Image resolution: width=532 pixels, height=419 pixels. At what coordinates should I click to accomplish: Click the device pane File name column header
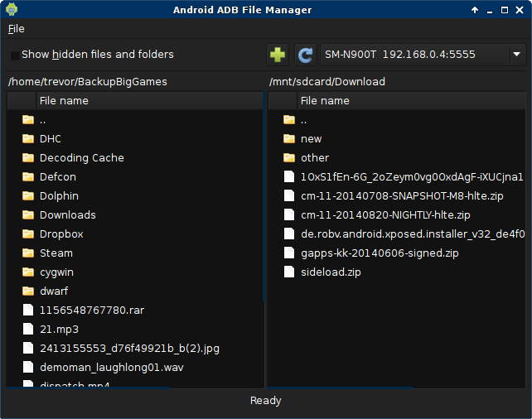412,101
